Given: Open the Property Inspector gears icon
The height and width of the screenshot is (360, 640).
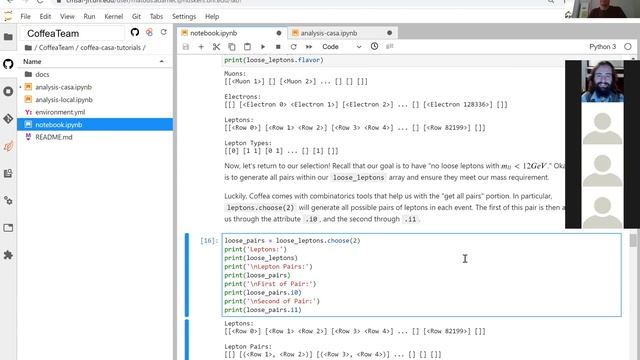Looking at the screenshot, I should [x=8, y=200].
